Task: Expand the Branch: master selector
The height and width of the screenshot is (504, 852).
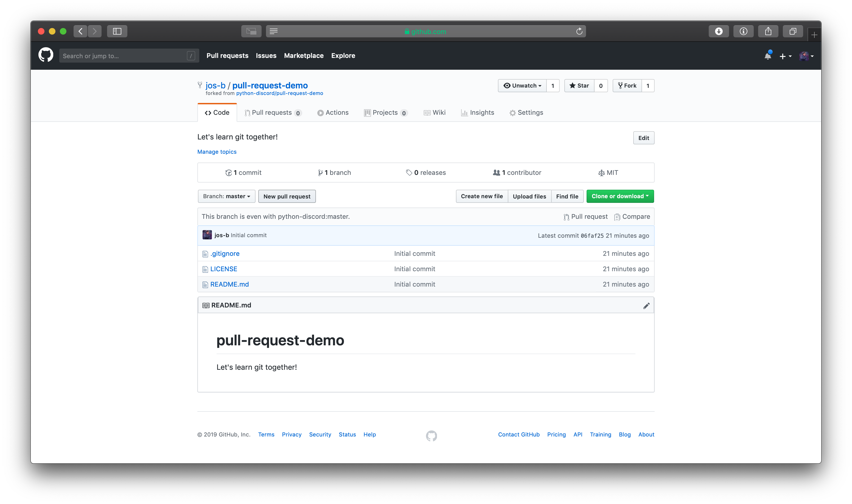Action: tap(226, 196)
